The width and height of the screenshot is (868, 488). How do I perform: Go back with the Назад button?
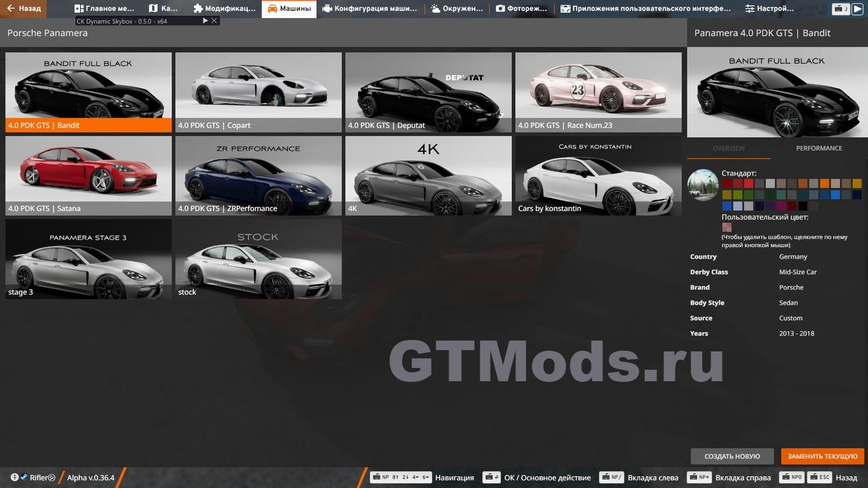pyautogui.click(x=24, y=9)
